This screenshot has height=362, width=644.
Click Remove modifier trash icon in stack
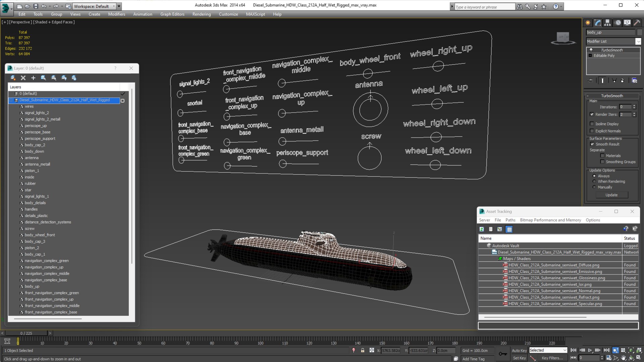(x=622, y=80)
